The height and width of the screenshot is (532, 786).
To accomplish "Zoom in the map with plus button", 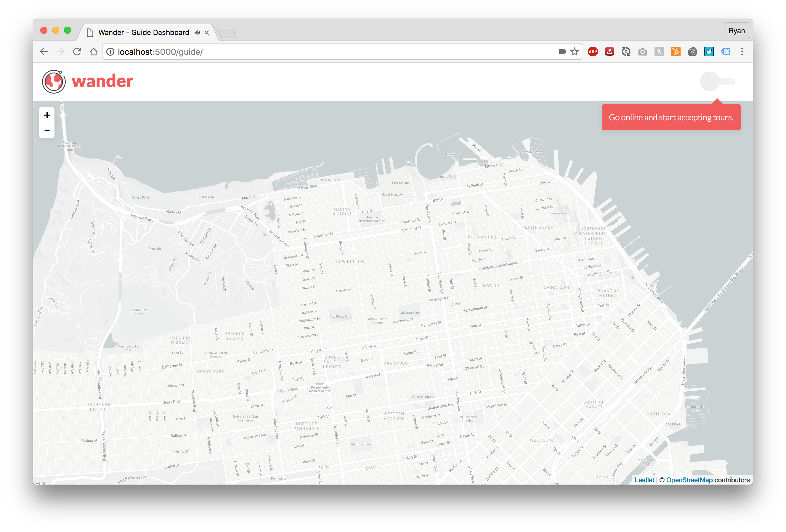I will point(47,115).
